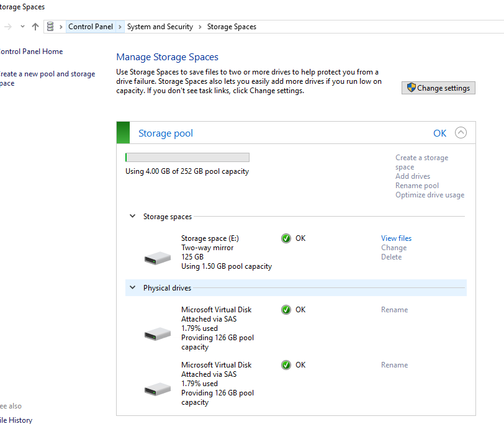The height and width of the screenshot is (424, 504).
Task: Click the Two-way mirror text
Action: coord(207,248)
